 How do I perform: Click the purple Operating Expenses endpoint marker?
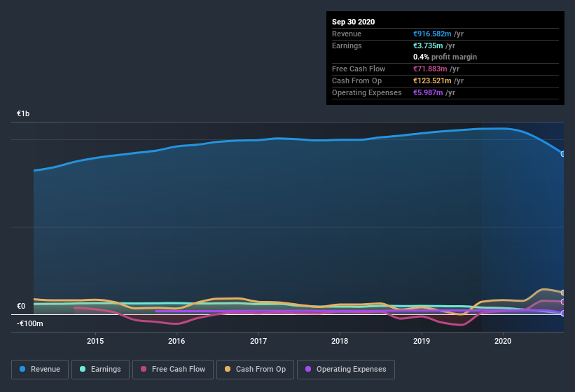(563, 313)
